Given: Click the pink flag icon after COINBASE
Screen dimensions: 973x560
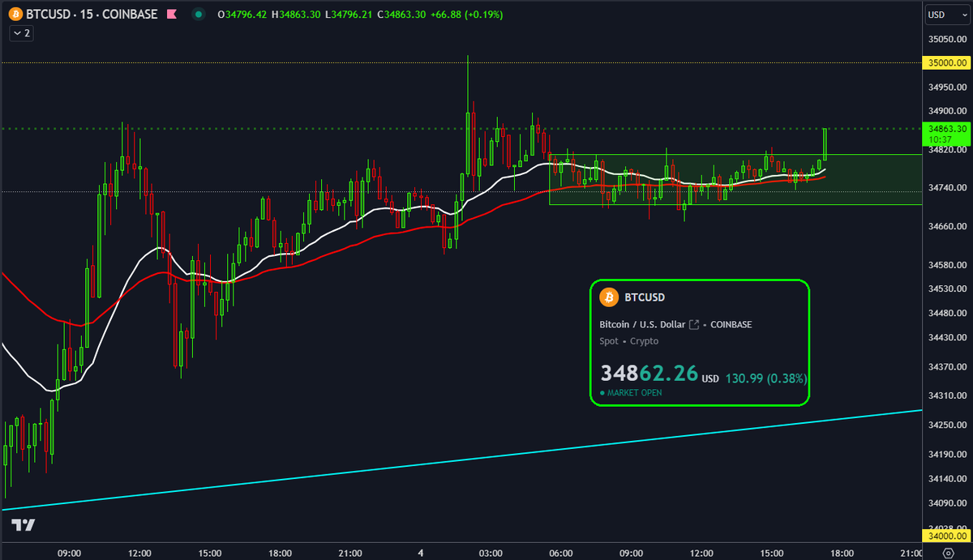Looking at the screenshot, I should 171,14.
